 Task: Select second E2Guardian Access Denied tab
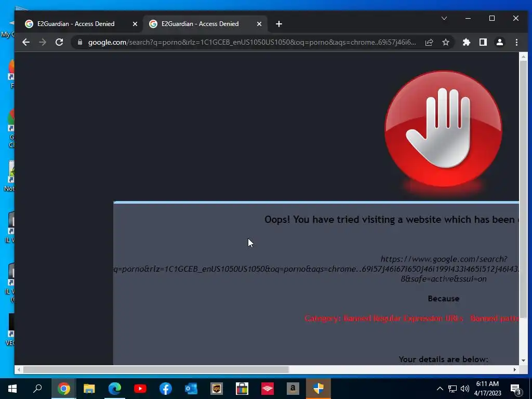pyautogui.click(x=205, y=24)
